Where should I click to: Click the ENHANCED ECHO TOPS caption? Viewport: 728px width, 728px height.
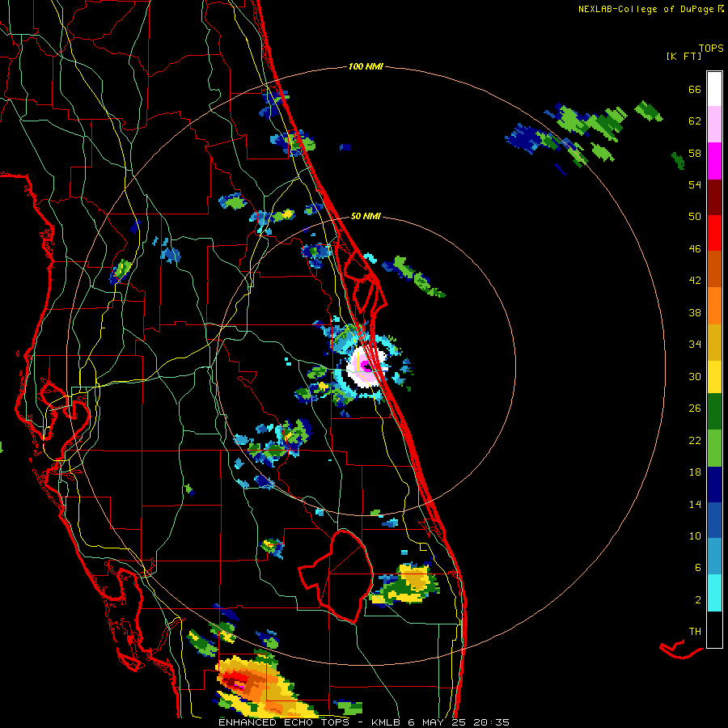coord(284,722)
